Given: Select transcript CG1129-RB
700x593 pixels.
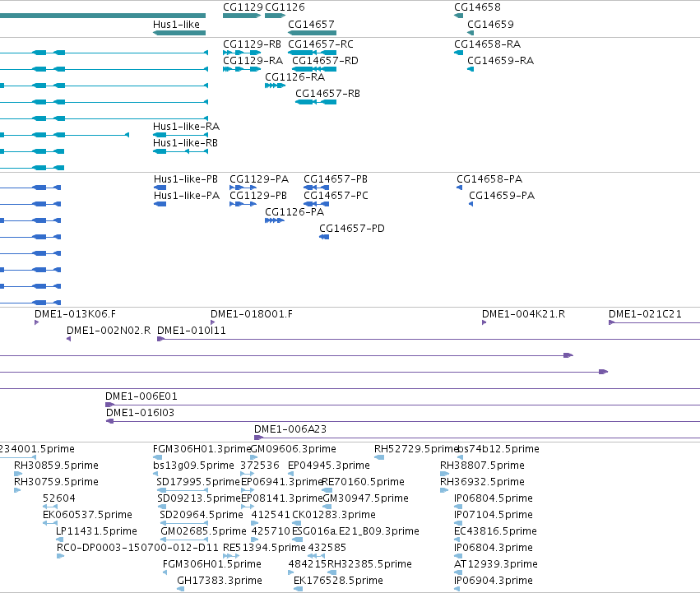Looking at the screenshot, I should point(253,44).
